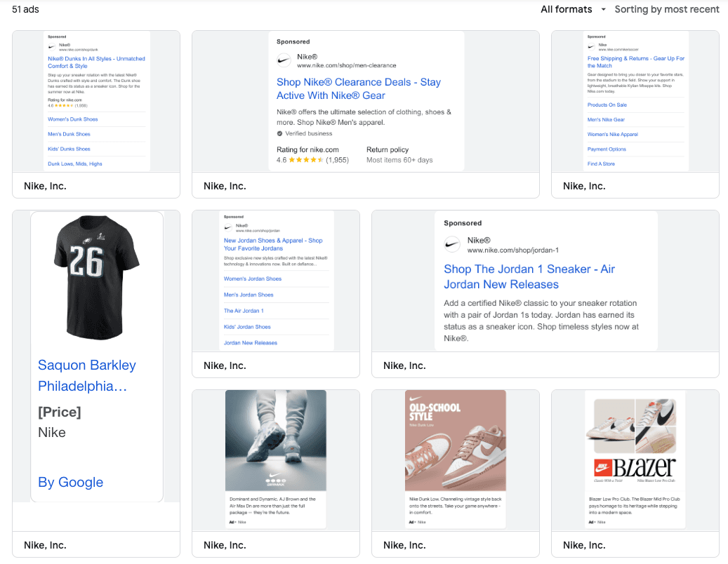728x564 pixels.
Task: Click the Verified business badge icon
Action: pyautogui.click(x=279, y=133)
